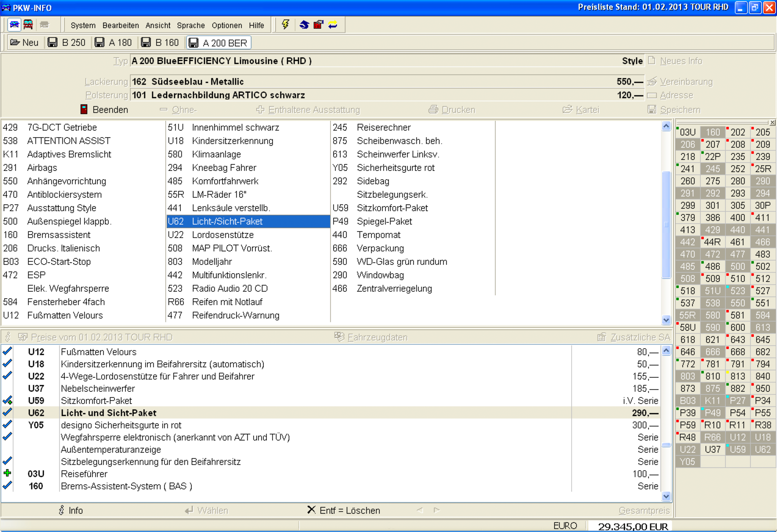Click the X icon beside Entf = Löschen

pyautogui.click(x=311, y=510)
